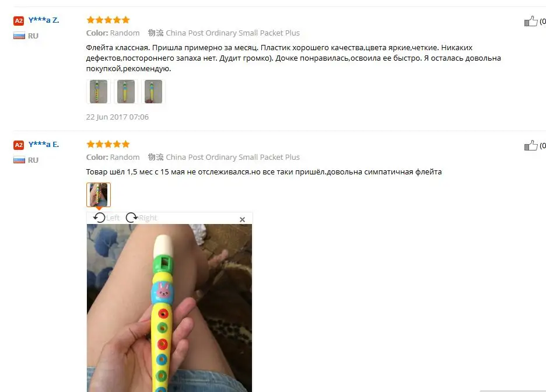The image size is (546, 392).
Task: Open third flute thumbnail in Y***a Z. review
Action: click(153, 92)
